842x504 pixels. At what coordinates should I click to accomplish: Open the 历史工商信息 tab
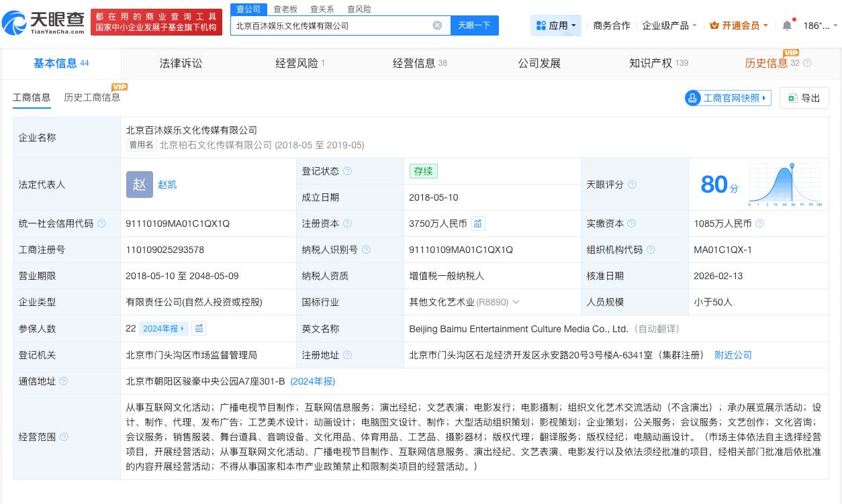91,97
